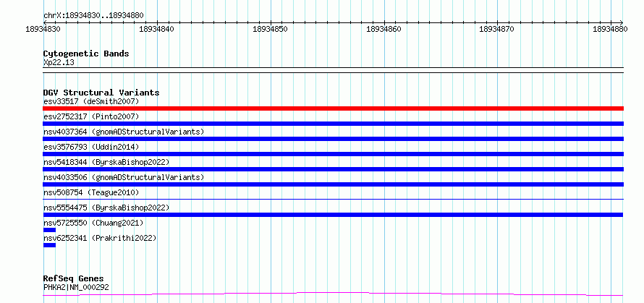Screen dimensions: 644x303
Task: Click ruler position 18934850
Action: coord(270,29)
